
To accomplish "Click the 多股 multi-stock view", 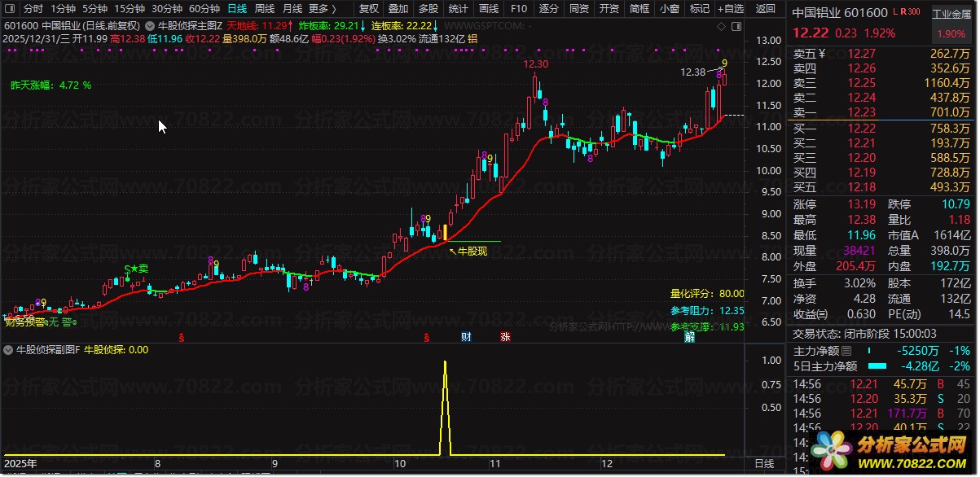I will click(428, 9).
